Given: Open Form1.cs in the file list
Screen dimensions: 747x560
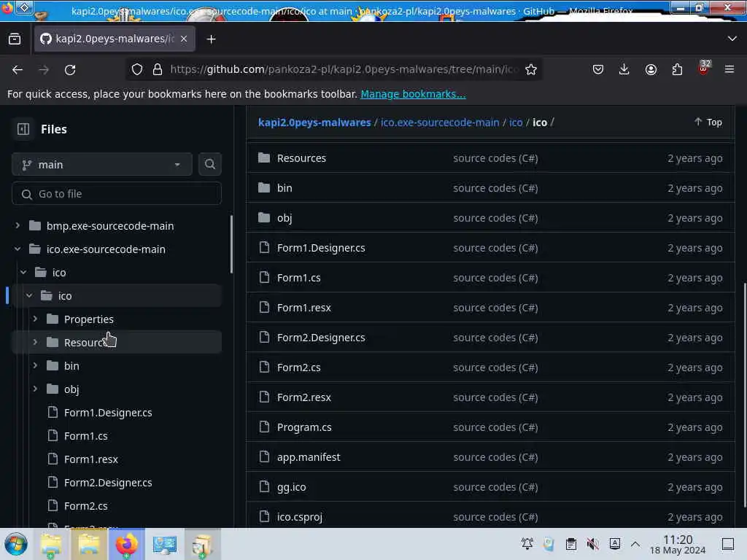Looking at the screenshot, I should coord(298,278).
